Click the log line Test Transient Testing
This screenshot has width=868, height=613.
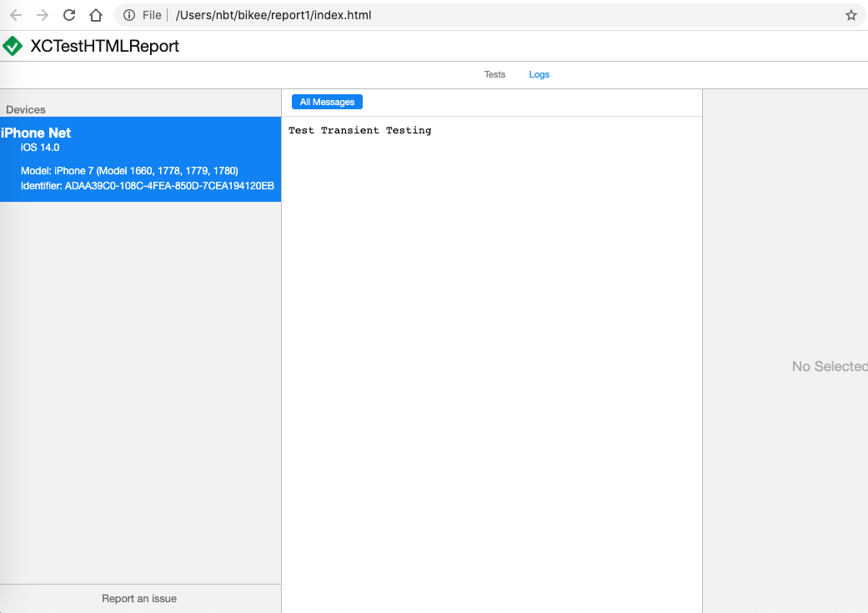(360, 131)
